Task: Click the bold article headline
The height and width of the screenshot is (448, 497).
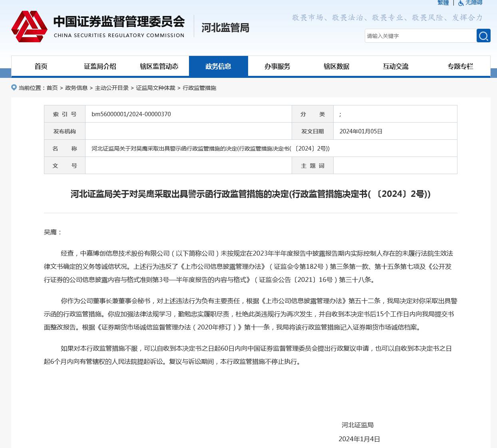Action: tap(250, 194)
